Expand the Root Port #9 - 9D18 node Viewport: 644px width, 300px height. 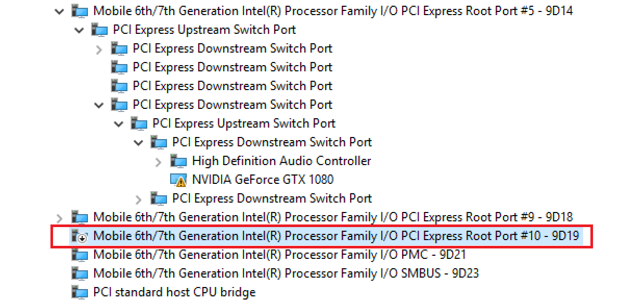point(59,218)
